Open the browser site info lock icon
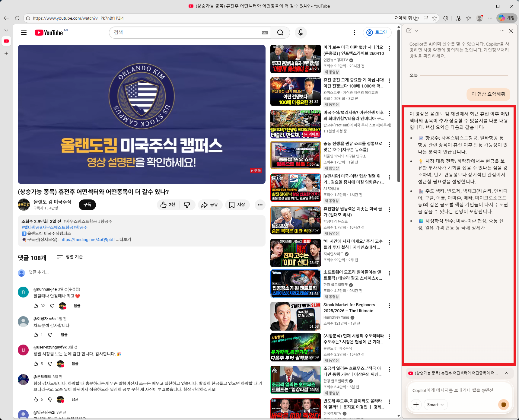 (x=28, y=18)
